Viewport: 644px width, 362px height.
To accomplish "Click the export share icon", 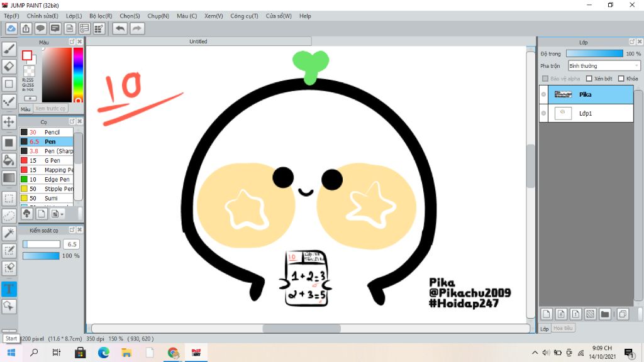I will (26, 28).
